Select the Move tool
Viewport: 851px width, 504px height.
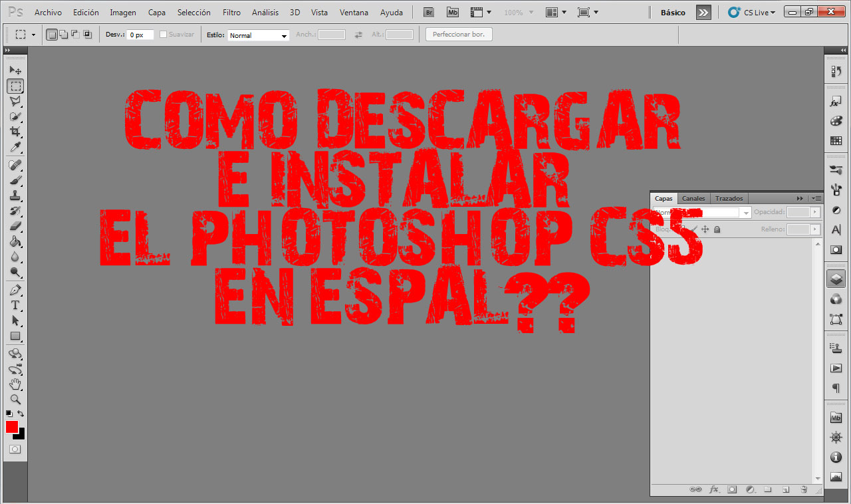pos(15,70)
